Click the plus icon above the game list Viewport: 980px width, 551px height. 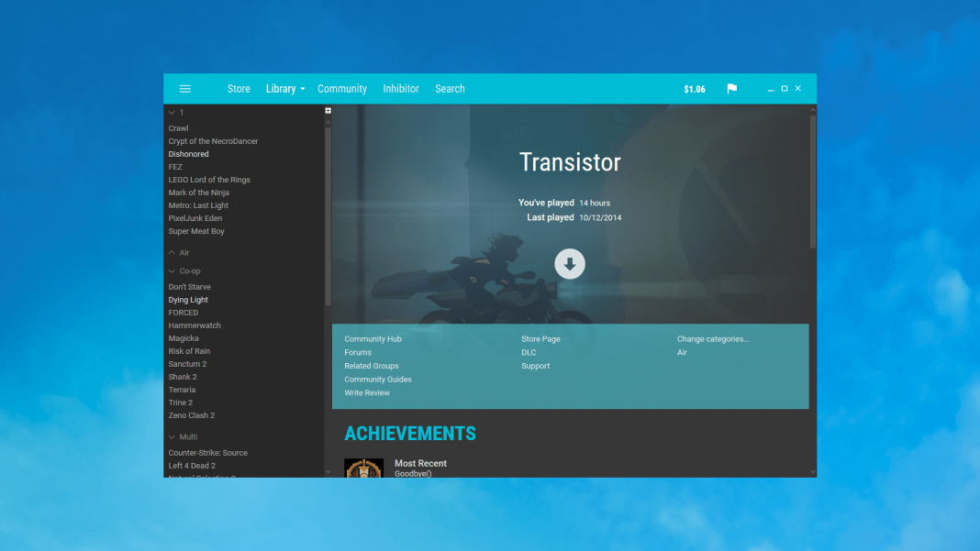[x=329, y=111]
